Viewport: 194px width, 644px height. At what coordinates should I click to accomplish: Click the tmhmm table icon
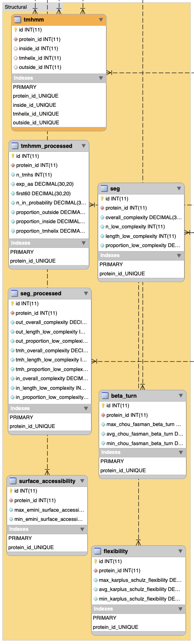click(17, 20)
